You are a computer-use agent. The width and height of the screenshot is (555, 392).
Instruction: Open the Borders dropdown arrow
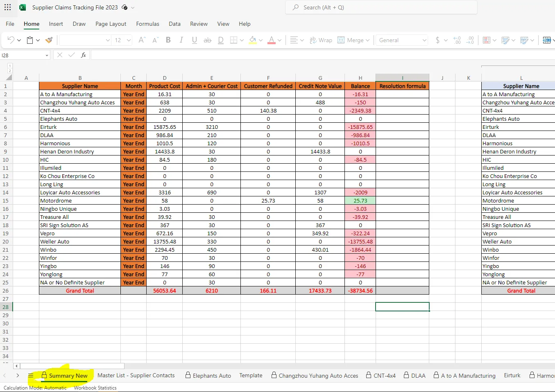(x=242, y=40)
